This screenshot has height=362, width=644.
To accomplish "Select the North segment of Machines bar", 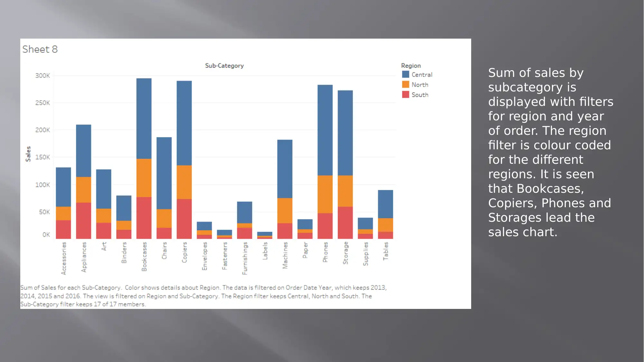I will [285, 210].
